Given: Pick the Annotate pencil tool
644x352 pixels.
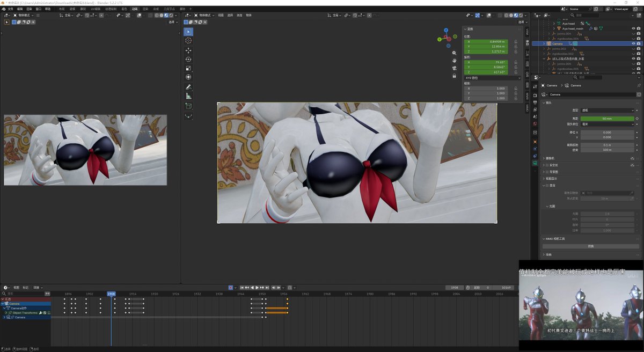Looking at the screenshot, I should (x=188, y=87).
